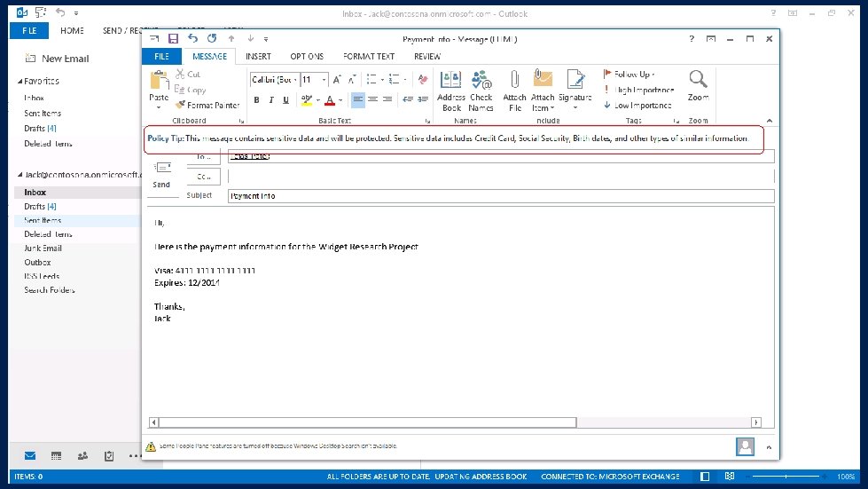The width and height of the screenshot is (868, 489).
Task: Switch to REVIEW tab
Action: 427,57
